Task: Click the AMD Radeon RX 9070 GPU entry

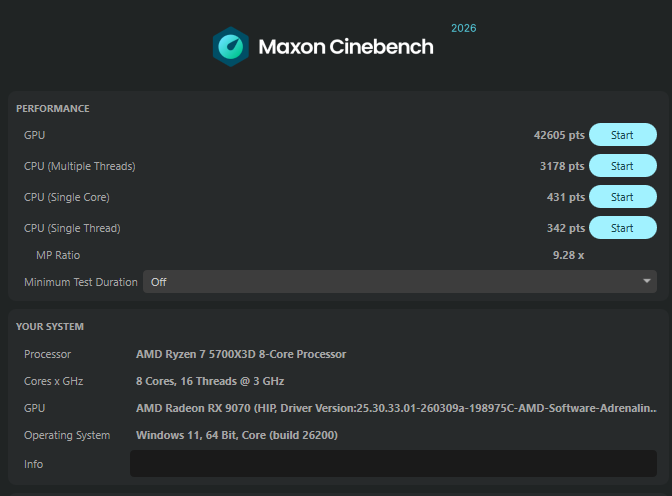Action: pos(396,408)
